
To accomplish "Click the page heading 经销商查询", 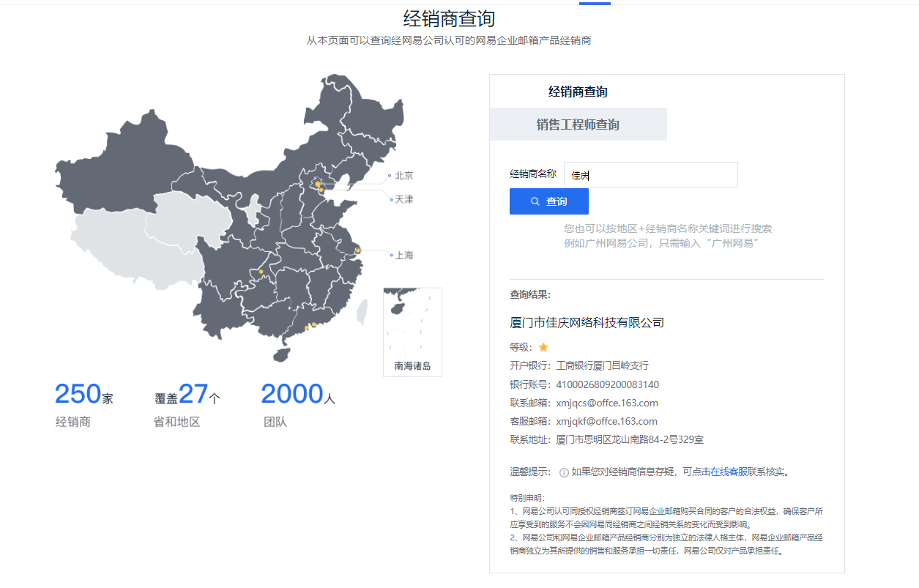I will 449,18.
